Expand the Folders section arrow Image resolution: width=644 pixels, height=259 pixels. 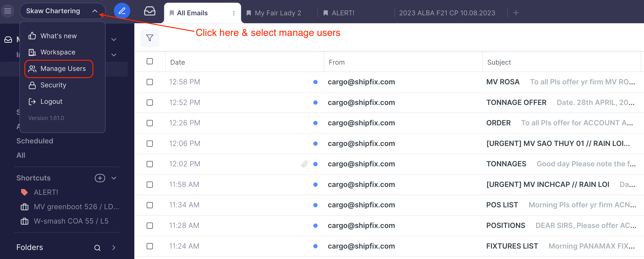tap(114, 247)
